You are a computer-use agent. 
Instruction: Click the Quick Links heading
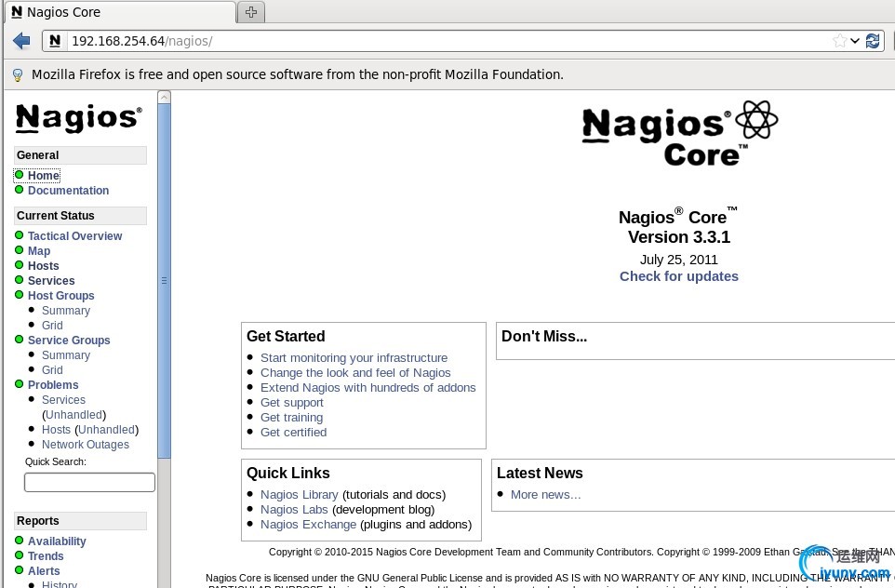click(288, 473)
